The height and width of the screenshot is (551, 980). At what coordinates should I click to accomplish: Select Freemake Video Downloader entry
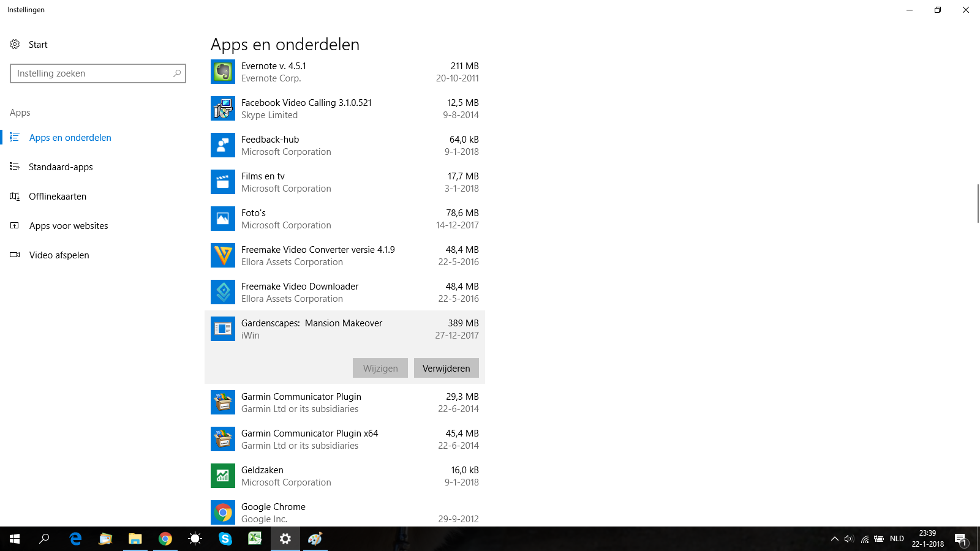pos(345,292)
